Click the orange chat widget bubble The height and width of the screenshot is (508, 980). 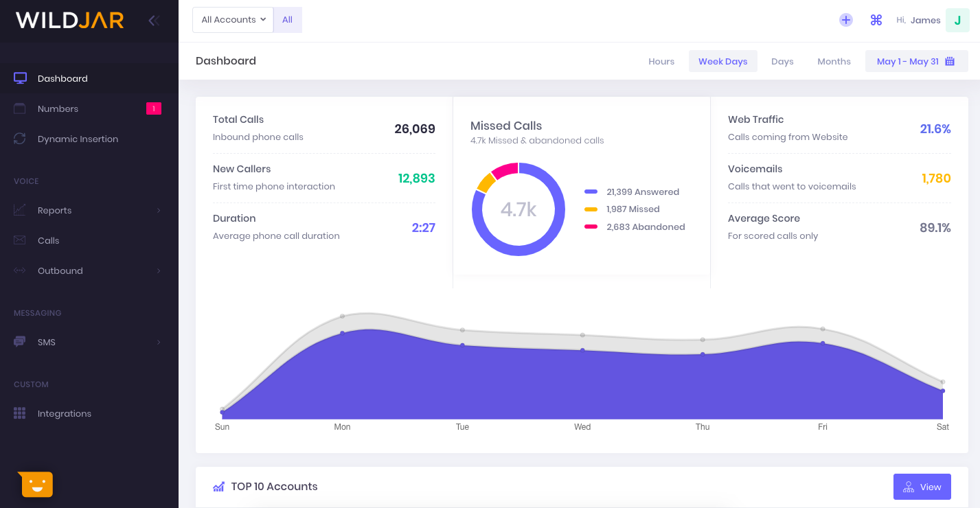(x=36, y=484)
